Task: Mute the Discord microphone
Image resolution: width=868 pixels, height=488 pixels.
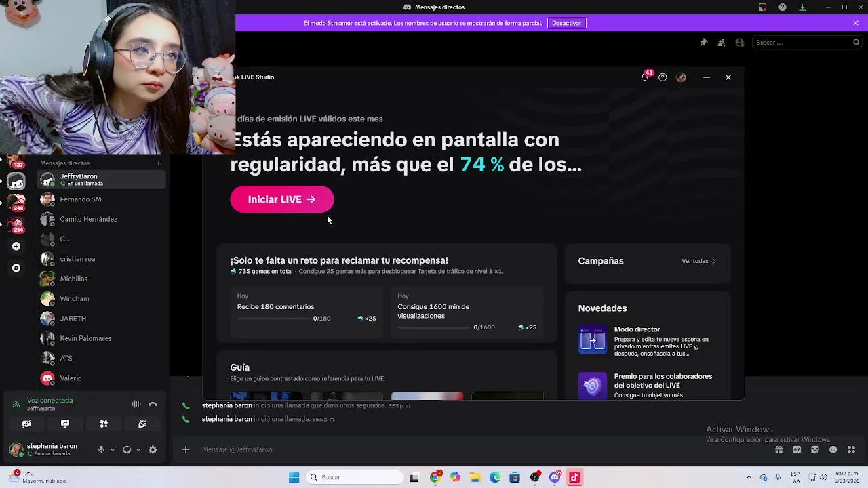Action: (x=101, y=449)
